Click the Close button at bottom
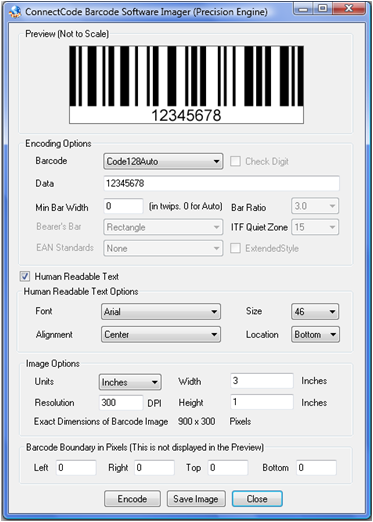The image size is (373, 522). pos(257,499)
